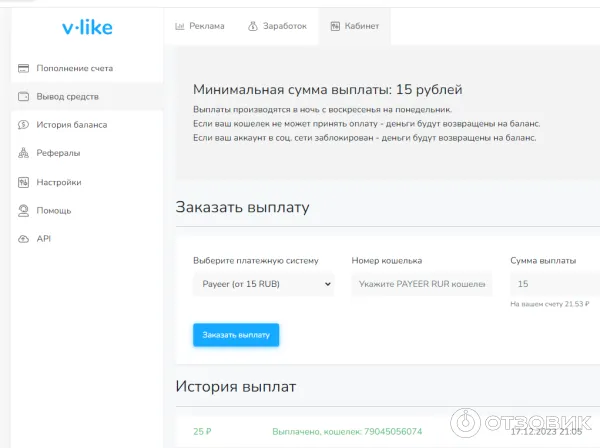Open Настройки in the sidebar

pyautogui.click(x=87, y=182)
